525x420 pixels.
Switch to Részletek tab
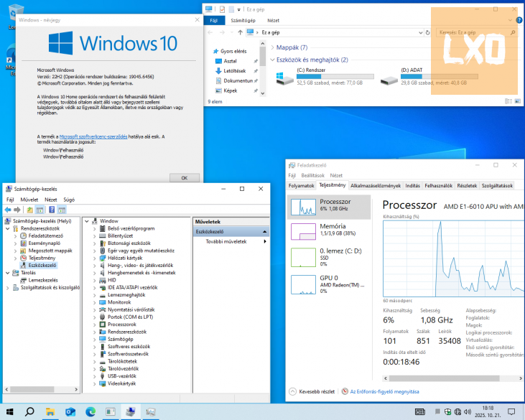(x=467, y=185)
